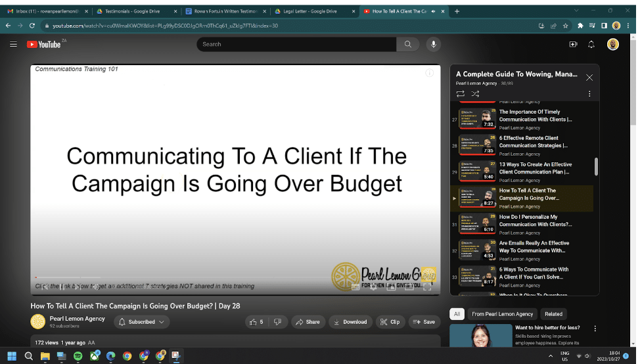Switch player to theater mode

(x=409, y=287)
